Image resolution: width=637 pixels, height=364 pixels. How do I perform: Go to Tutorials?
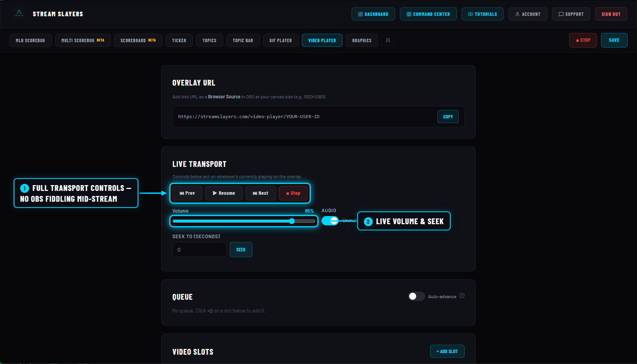[482, 14]
